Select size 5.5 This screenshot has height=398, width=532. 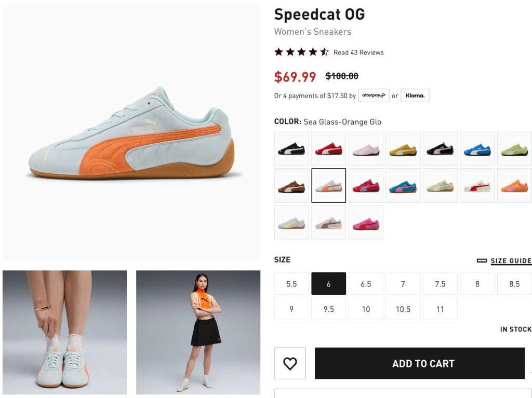[291, 284]
